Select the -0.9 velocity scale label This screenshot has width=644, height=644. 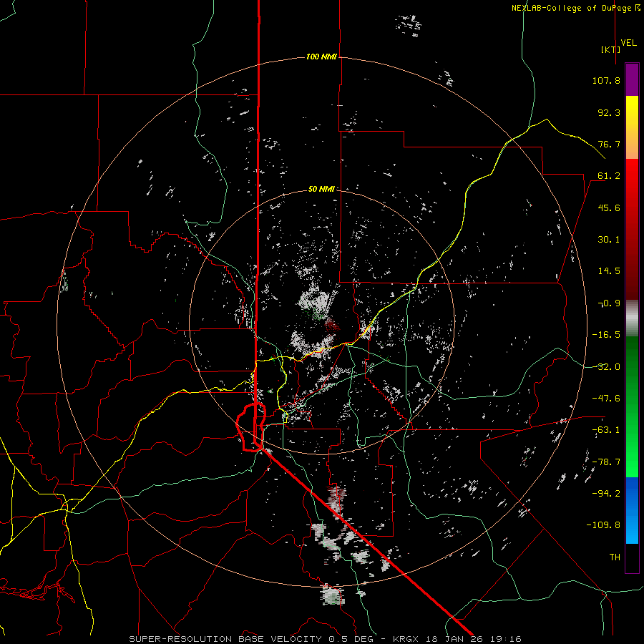(609, 303)
